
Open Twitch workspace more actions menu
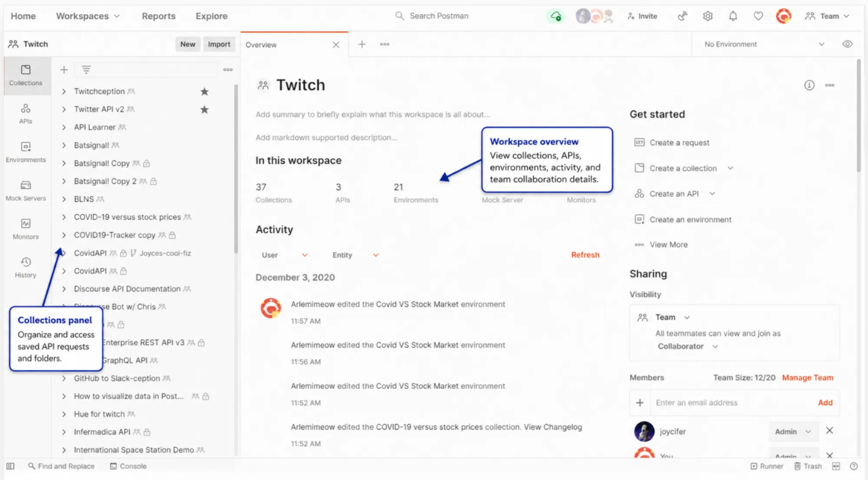(x=830, y=85)
